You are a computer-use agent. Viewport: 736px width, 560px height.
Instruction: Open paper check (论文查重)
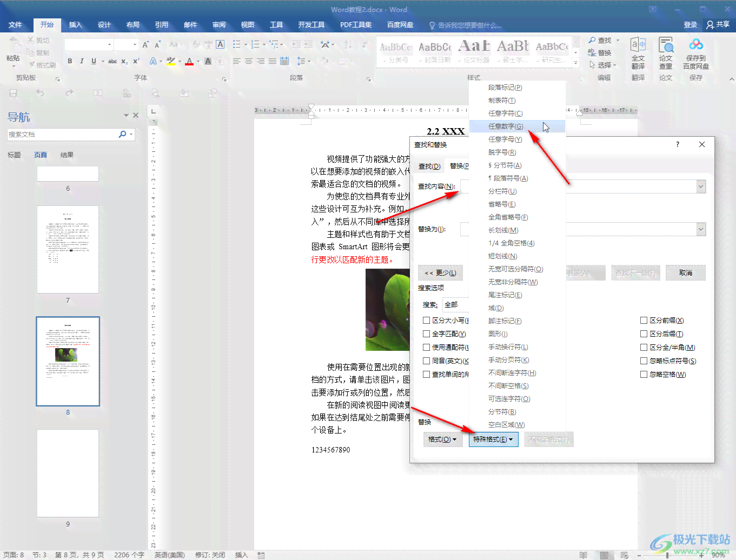[x=666, y=54]
